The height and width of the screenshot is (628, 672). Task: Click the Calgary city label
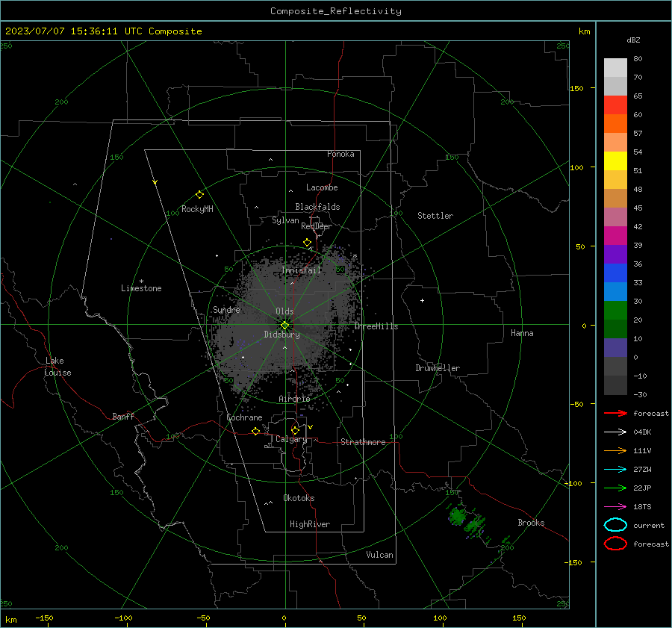[x=291, y=439]
